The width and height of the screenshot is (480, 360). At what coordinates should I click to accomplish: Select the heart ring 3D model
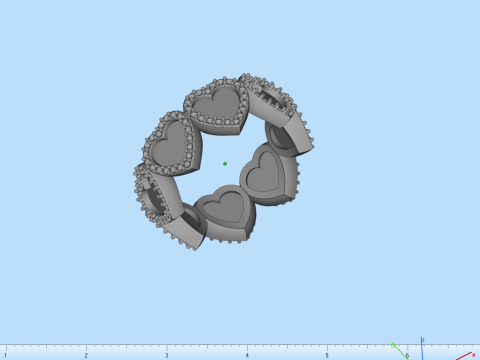pyautogui.click(x=223, y=162)
